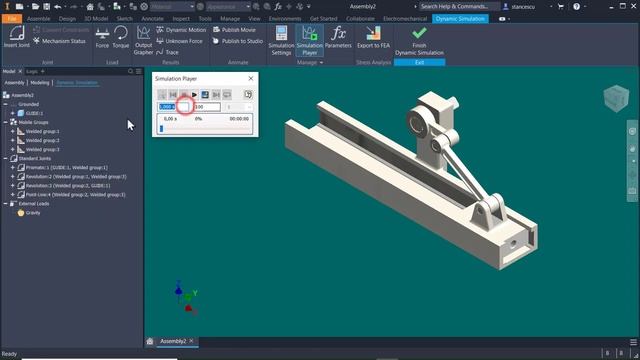The height and width of the screenshot is (360, 640).
Task: Search the model browser with magnifier icon
Action: (x=131, y=71)
